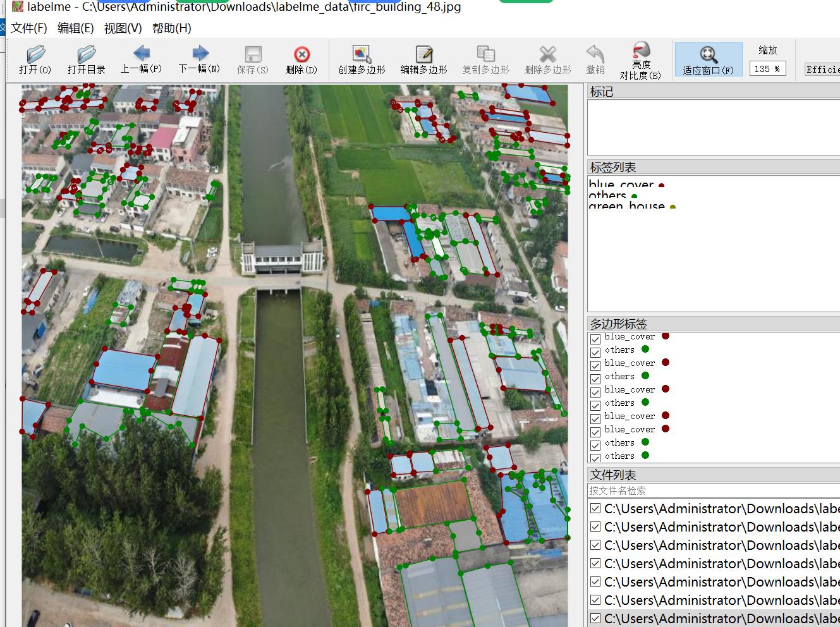Screen dimensions: 840x627
Task: Go to previous image (上一幅)
Action: coord(141,59)
